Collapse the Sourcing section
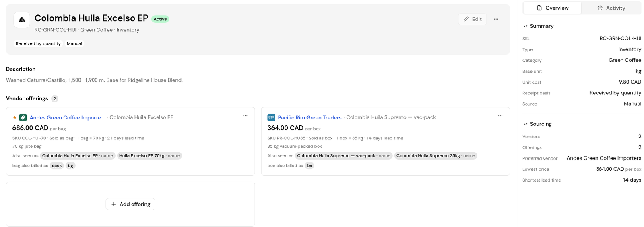 [537, 124]
